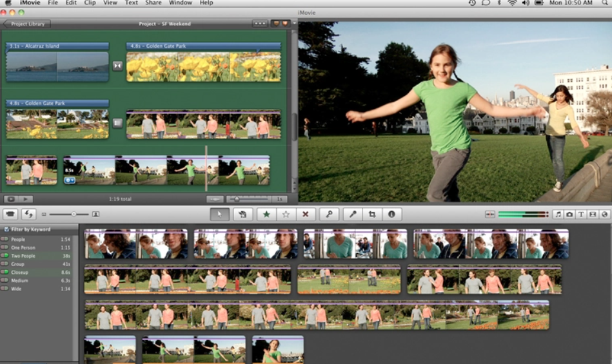Open the Share menu

pos(153,3)
